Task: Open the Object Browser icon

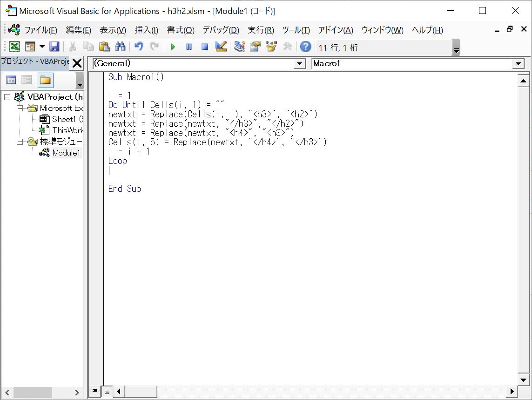Action: point(271,47)
